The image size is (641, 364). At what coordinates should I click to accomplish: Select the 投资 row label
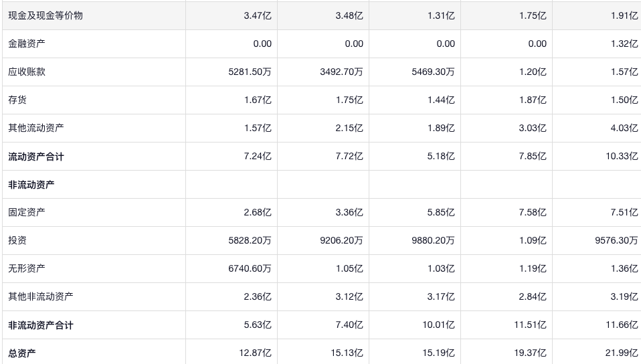17,240
